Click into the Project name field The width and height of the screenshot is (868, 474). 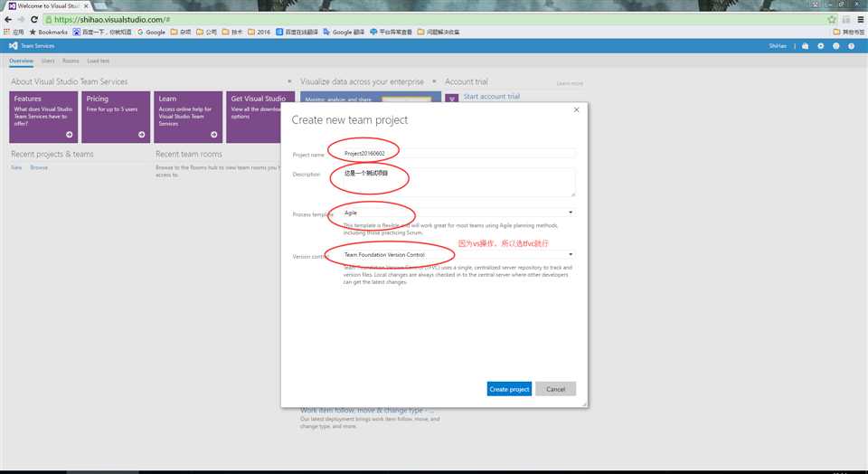coord(459,154)
